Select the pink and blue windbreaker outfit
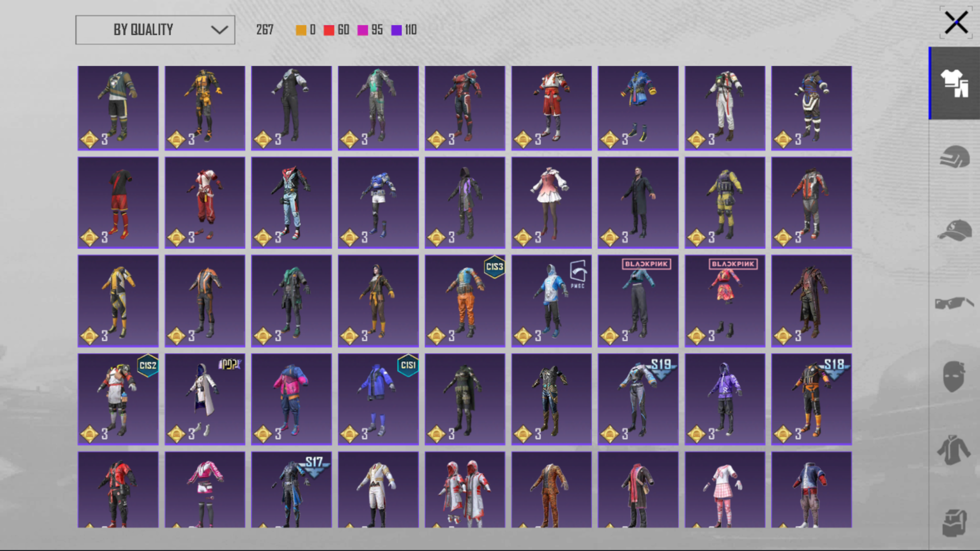Image resolution: width=980 pixels, height=551 pixels. pyautogui.click(x=291, y=399)
